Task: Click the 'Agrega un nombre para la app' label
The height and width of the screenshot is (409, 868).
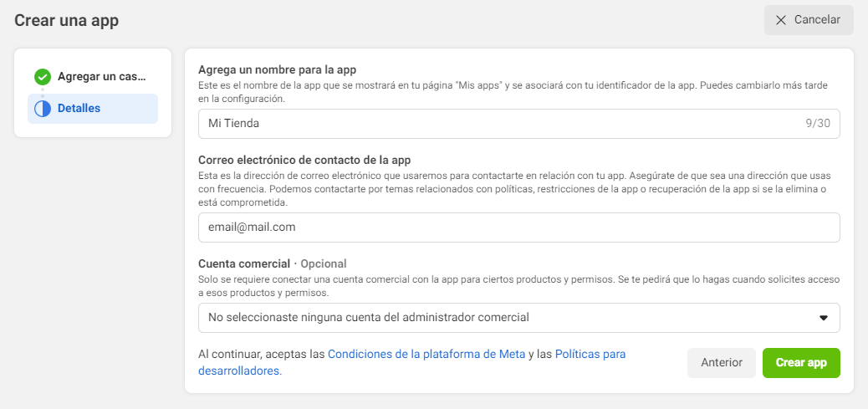Action: coord(283,69)
